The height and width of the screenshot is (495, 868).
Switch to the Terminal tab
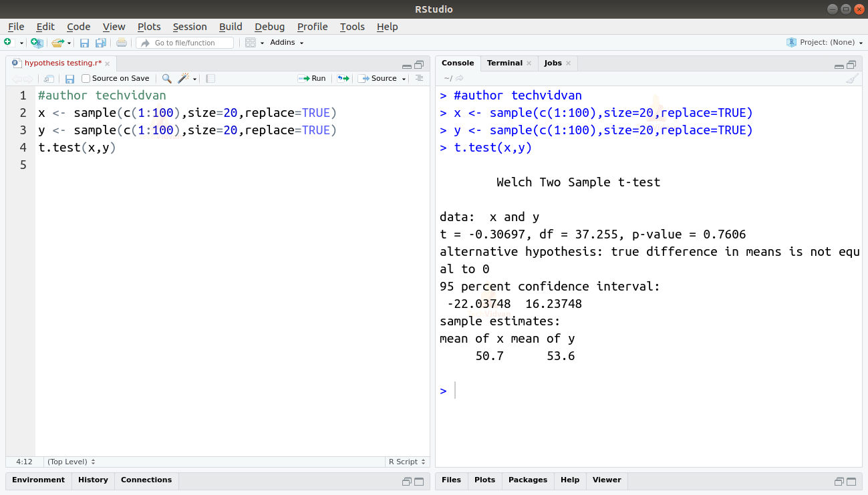[x=504, y=63]
